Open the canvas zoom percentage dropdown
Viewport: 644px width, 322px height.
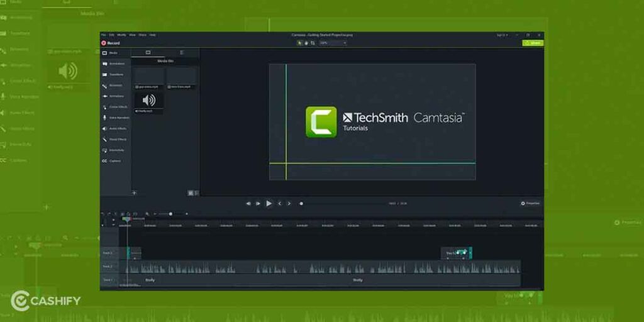(x=333, y=43)
